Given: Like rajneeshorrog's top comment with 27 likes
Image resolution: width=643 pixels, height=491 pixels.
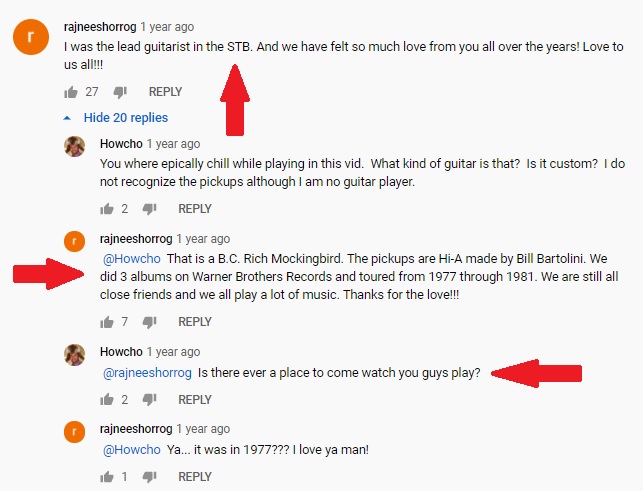Looking at the screenshot, I should [x=71, y=92].
